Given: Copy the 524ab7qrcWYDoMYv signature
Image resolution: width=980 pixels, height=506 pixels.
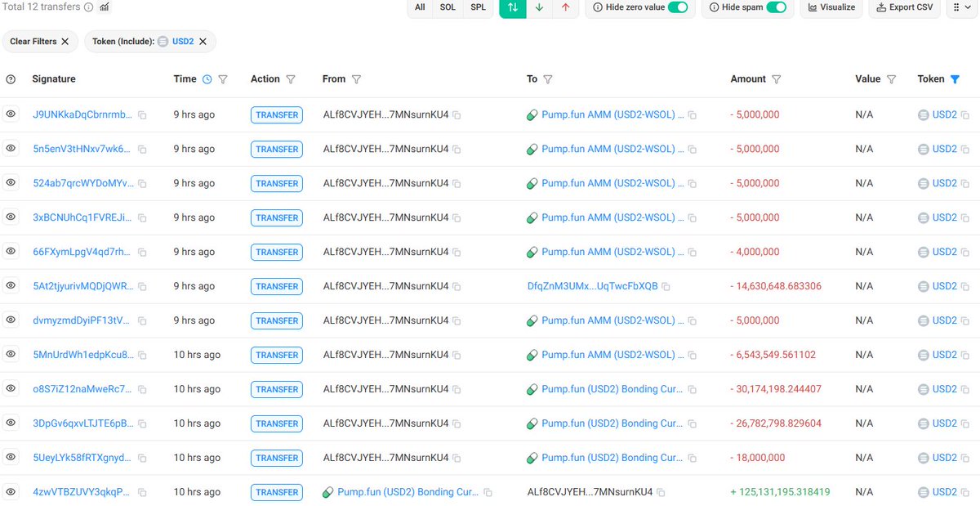Looking at the screenshot, I should [x=142, y=184].
